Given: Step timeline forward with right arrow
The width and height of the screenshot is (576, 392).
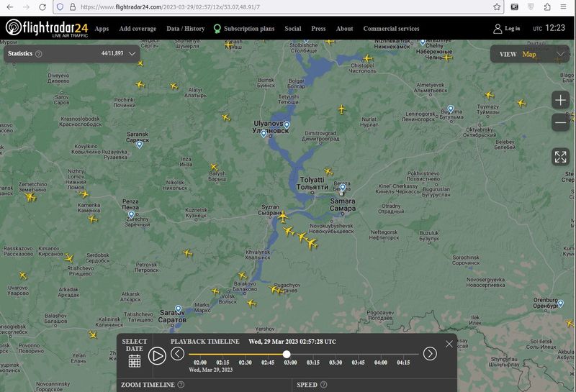Looking at the screenshot, I should point(430,353).
